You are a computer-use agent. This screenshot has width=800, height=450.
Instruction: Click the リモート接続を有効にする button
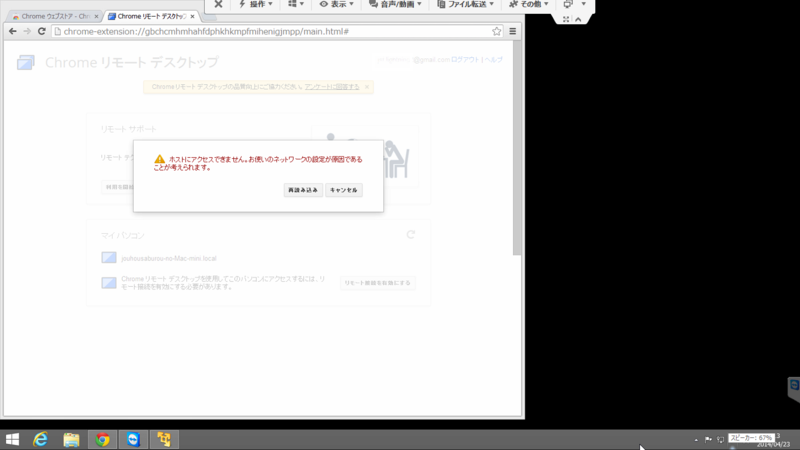378,283
